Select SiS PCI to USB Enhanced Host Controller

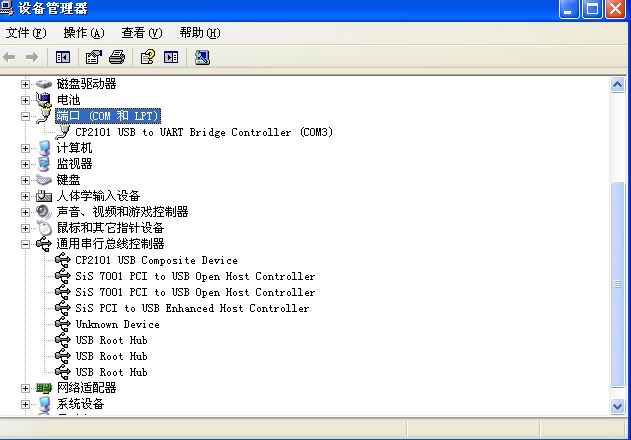[192, 308]
